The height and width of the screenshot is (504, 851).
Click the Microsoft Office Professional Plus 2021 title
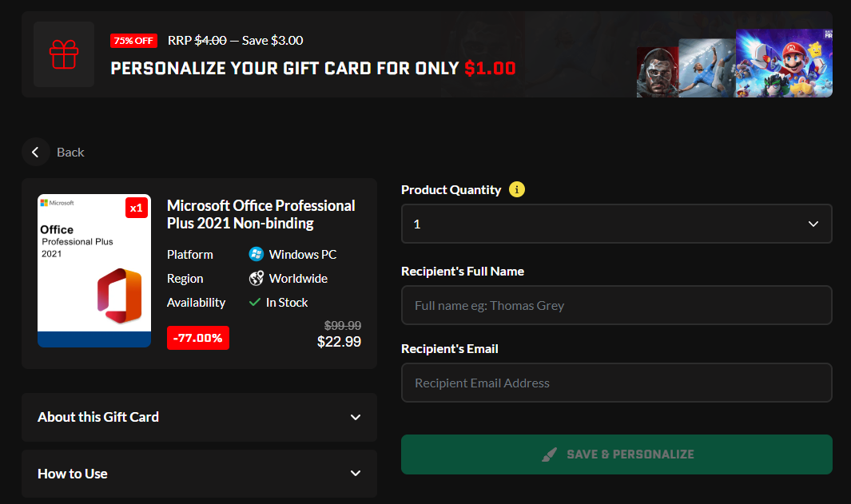pos(261,214)
